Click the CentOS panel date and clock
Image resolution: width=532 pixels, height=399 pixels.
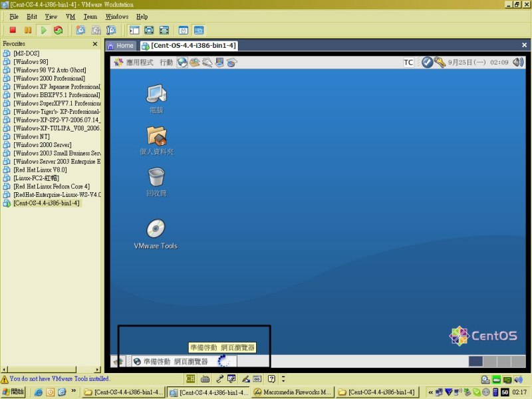pos(478,63)
